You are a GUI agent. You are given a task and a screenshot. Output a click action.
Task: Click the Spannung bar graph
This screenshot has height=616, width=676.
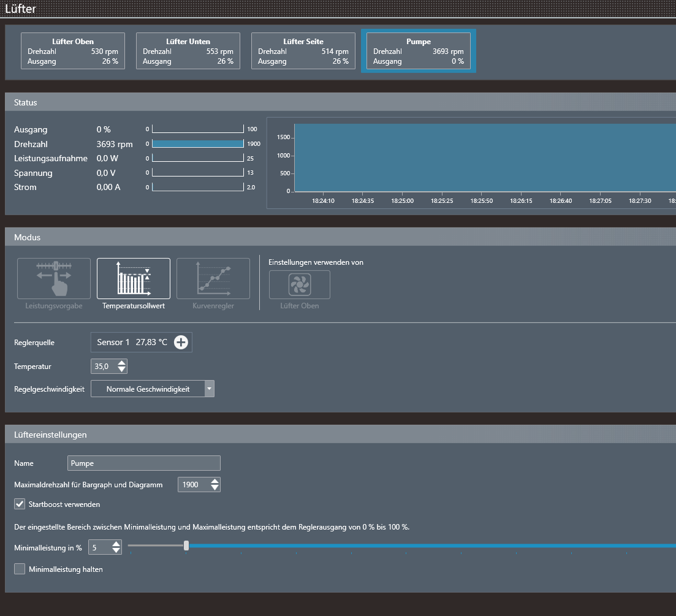[x=198, y=172]
